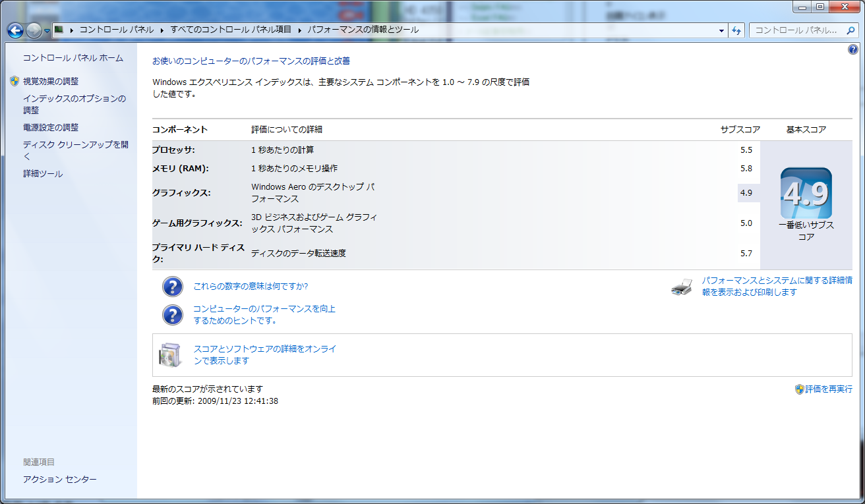Refresh the page using address bar button

pyautogui.click(x=737, y=30)
